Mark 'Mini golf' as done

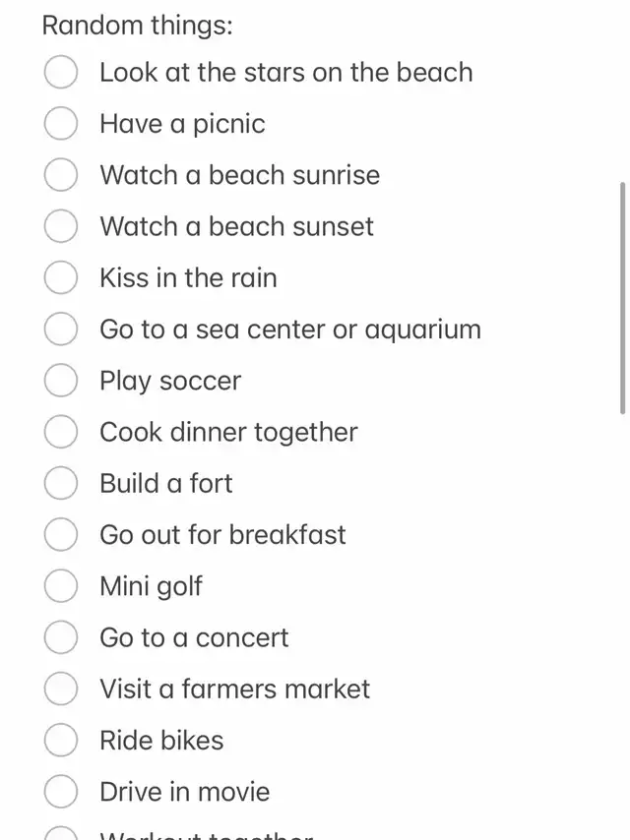[x=61, y=586]
